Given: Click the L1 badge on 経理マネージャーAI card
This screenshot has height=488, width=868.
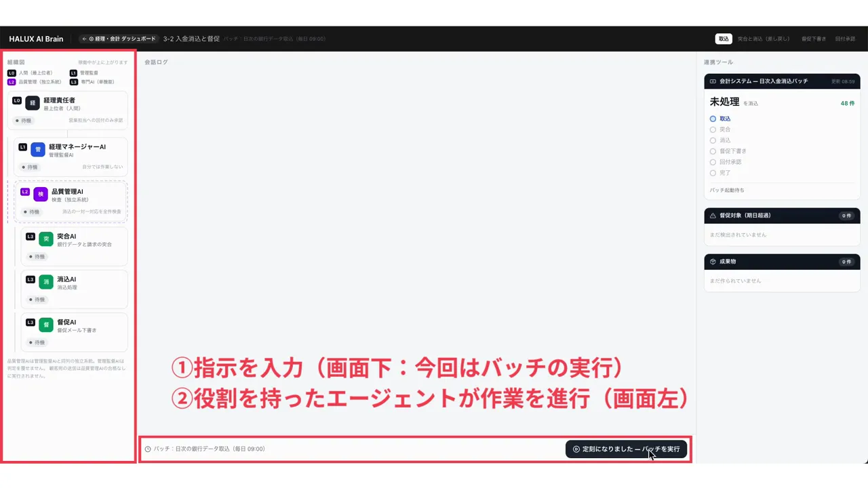Looking at the screenshot, I should 22,146.
